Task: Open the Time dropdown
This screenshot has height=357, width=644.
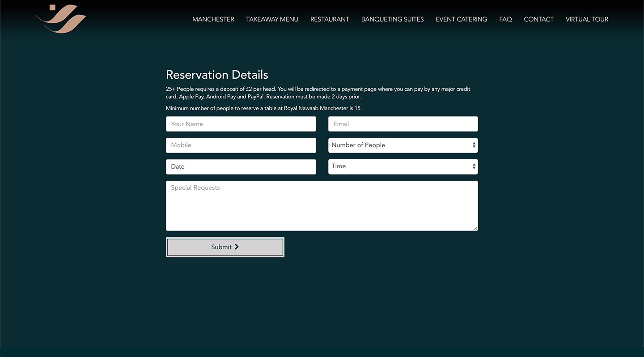Action: pyautogui.click(x=398, y=166)
